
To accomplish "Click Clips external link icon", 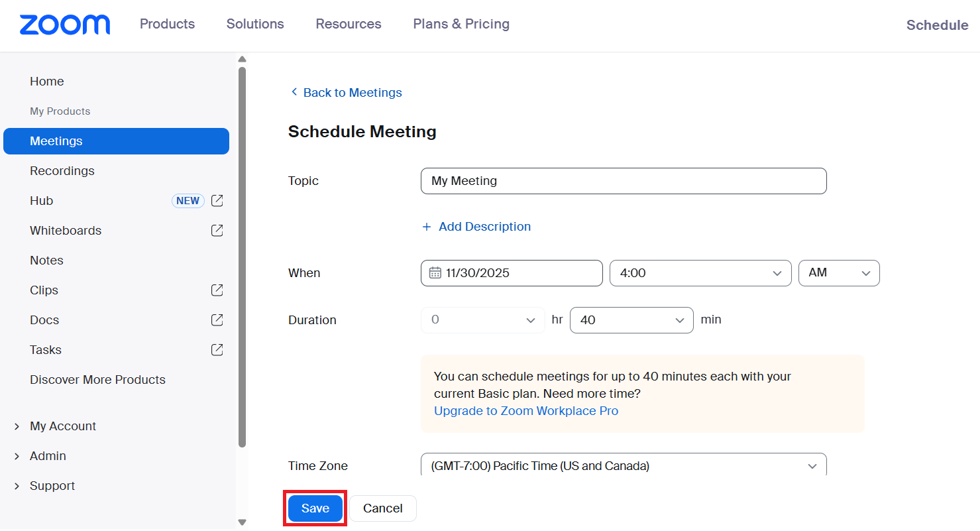I will coord(217,290).
